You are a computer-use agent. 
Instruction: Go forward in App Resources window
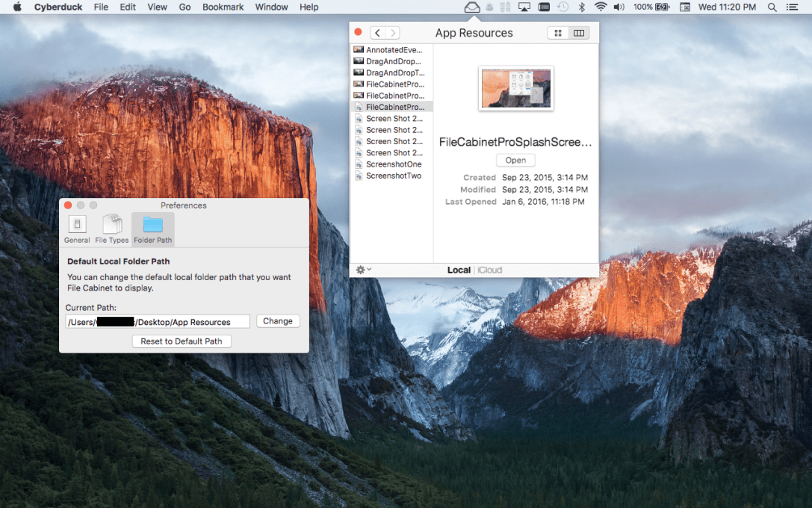point(392,33)
